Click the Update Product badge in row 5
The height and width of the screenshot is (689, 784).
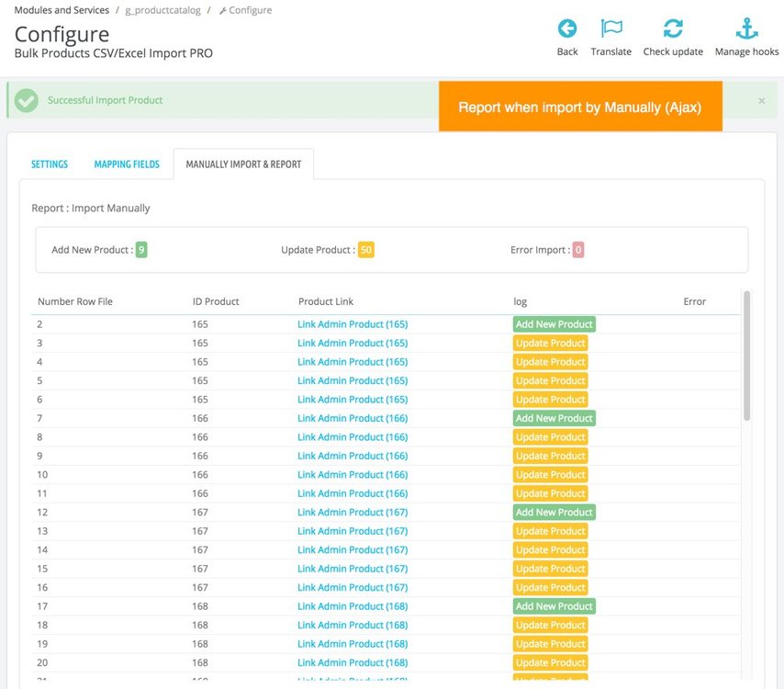click(550, 380)
